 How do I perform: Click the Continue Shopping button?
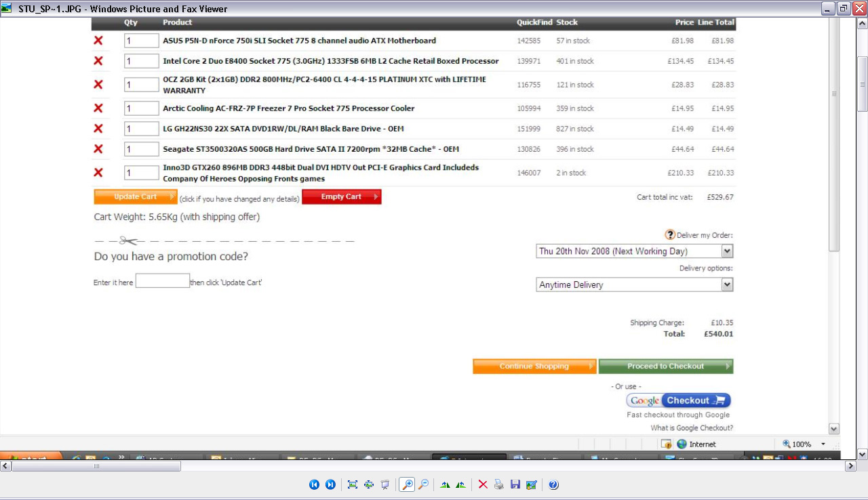tap(534, 367)
